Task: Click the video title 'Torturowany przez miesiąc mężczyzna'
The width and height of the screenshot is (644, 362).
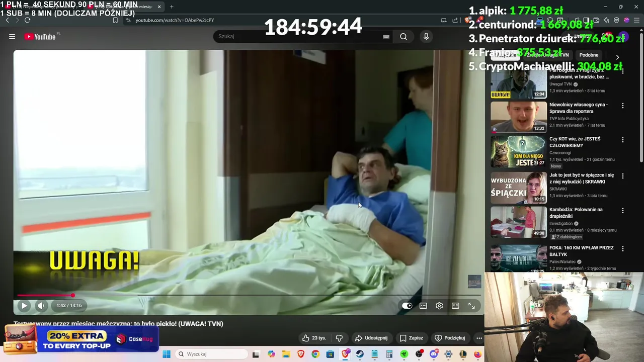Action: 118,324
